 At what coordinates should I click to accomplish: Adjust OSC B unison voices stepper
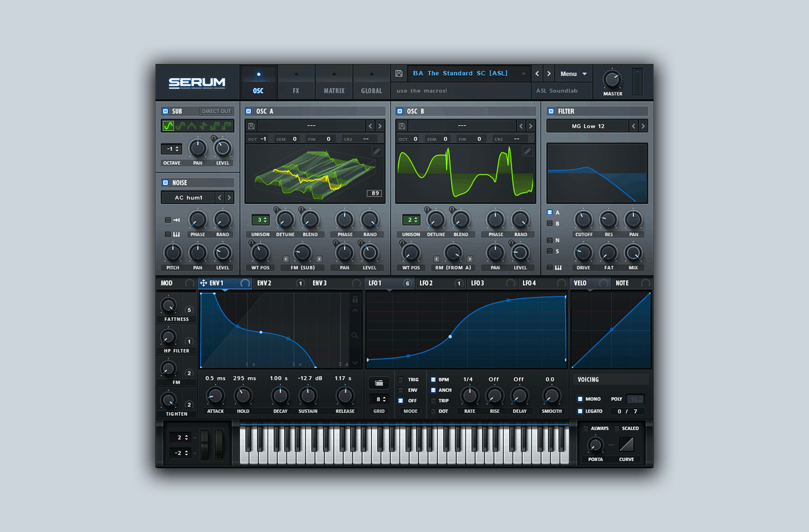click(411, 220)
